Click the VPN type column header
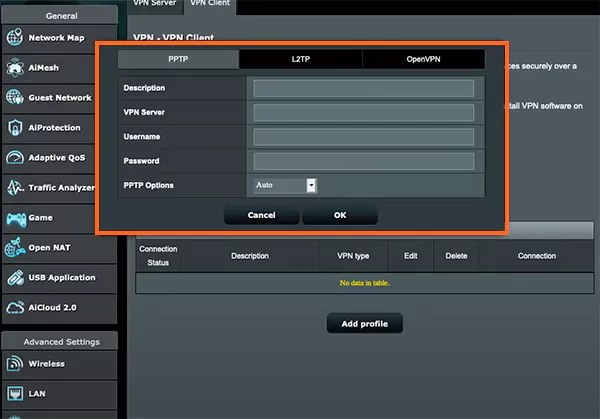Image resolution: width=600 pixels, height=419 pixels. click(353, 256)
